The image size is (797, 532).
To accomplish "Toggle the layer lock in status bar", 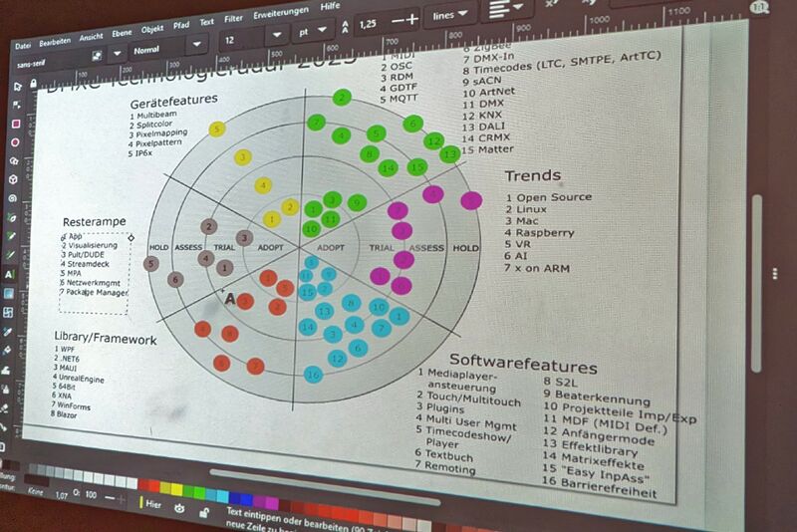I will click(x=204, y=511).
